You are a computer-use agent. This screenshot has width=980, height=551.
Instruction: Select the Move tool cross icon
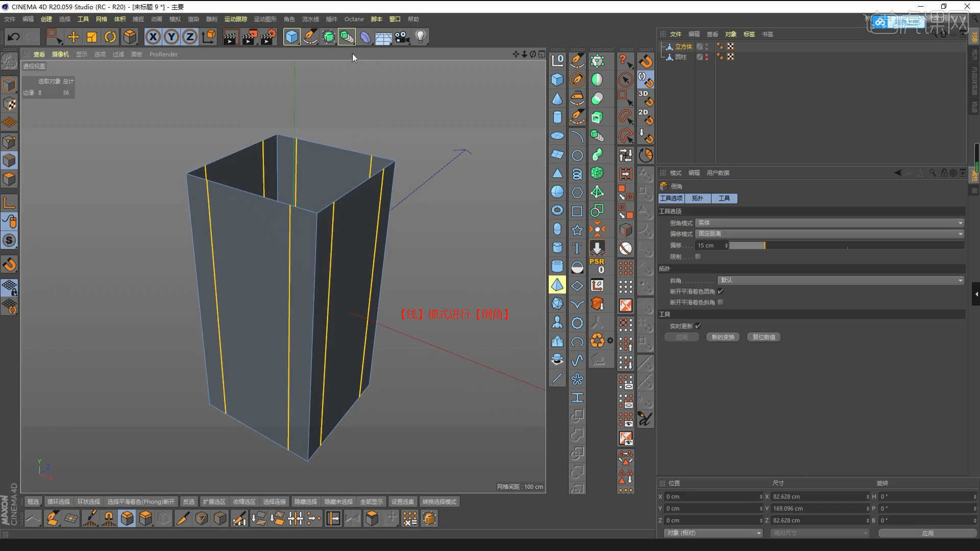click(x=73, y=37)
